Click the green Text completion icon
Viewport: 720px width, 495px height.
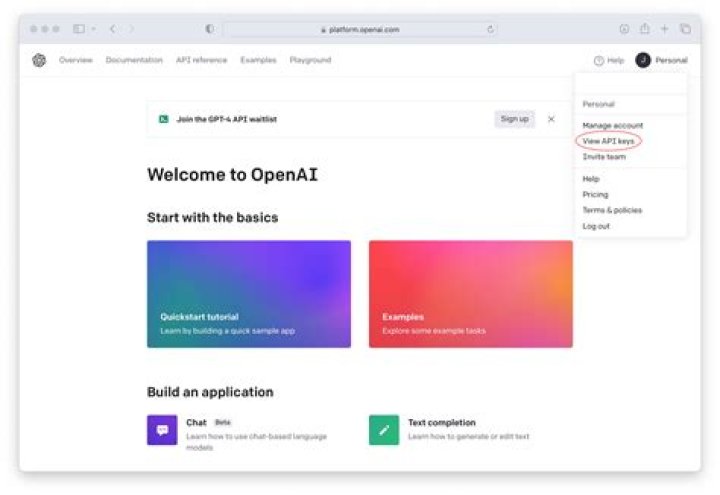pos(383,430)
